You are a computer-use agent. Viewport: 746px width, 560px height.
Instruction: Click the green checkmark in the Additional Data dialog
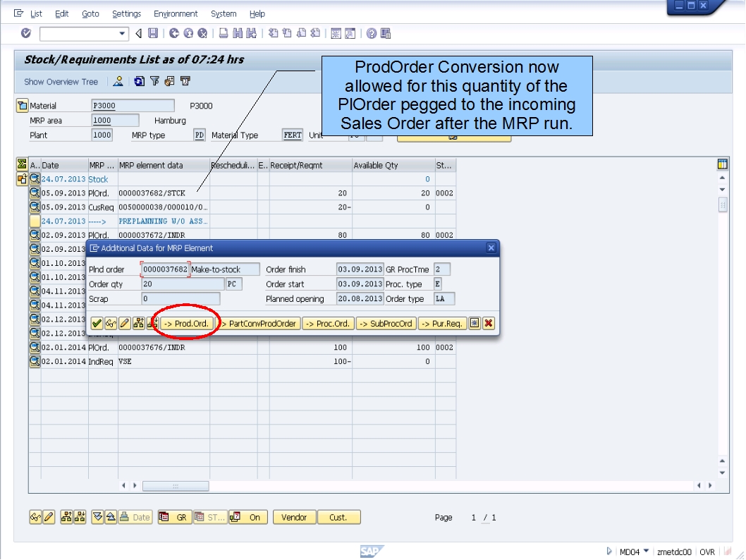97,323
